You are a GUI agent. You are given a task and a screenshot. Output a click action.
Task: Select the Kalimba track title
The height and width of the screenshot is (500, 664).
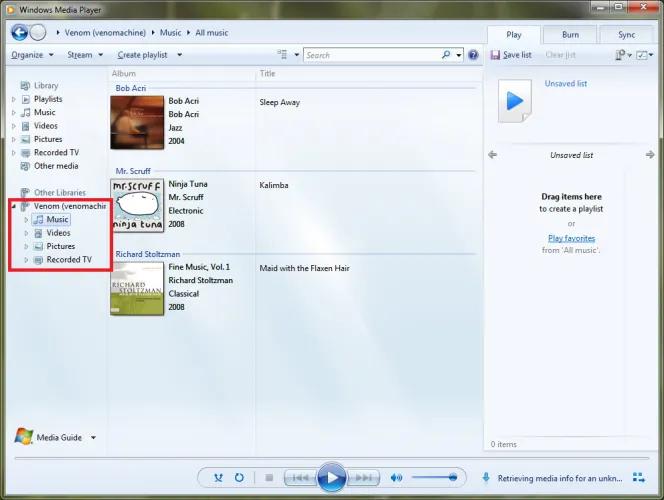coord(274,185)
